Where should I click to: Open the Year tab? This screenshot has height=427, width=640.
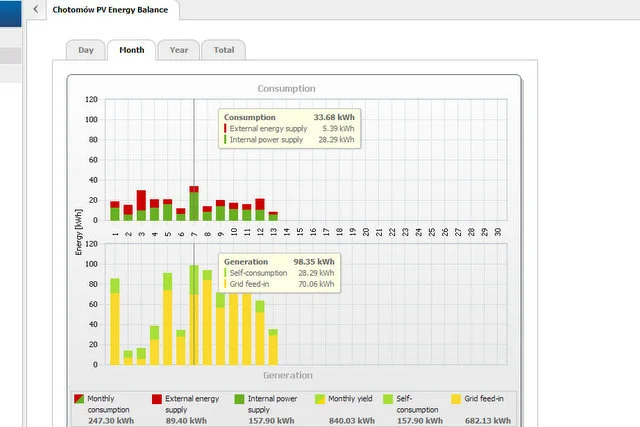pyautogui.click(x=179, y=50)
